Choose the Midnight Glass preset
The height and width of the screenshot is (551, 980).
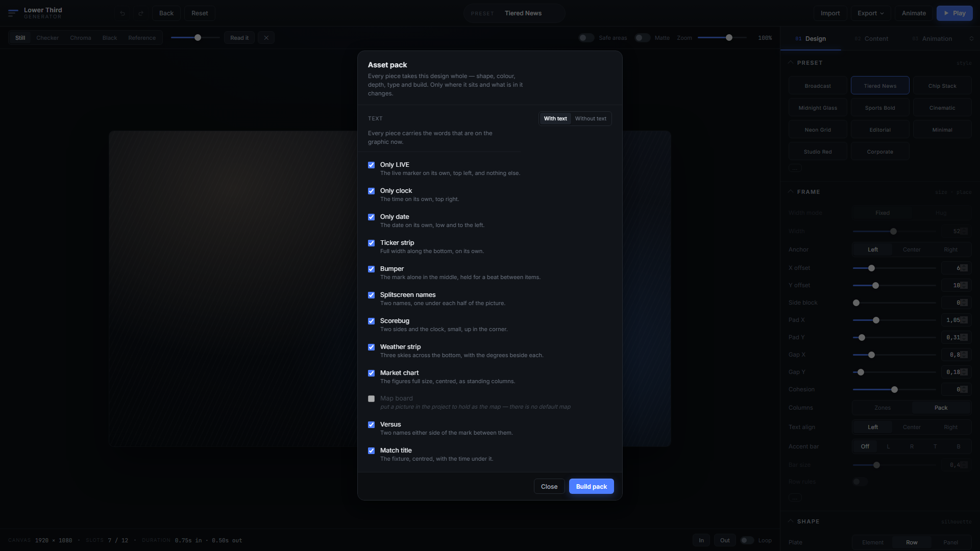pos(818,108)
